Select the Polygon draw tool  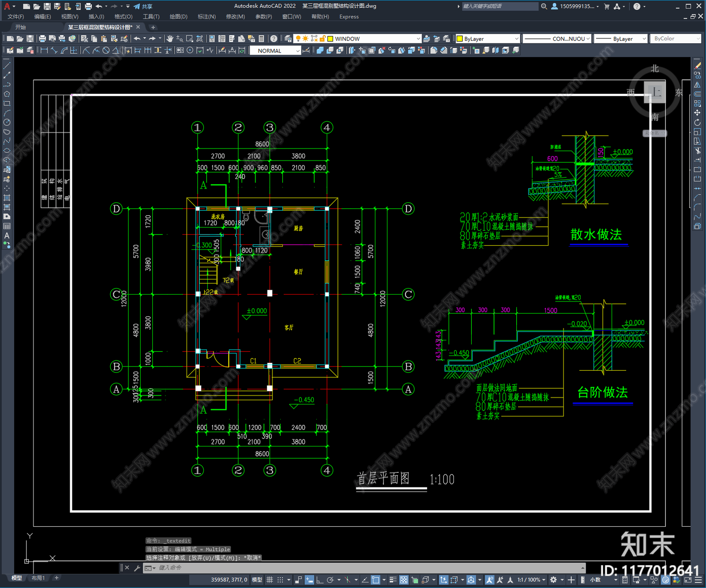(7, 94)
